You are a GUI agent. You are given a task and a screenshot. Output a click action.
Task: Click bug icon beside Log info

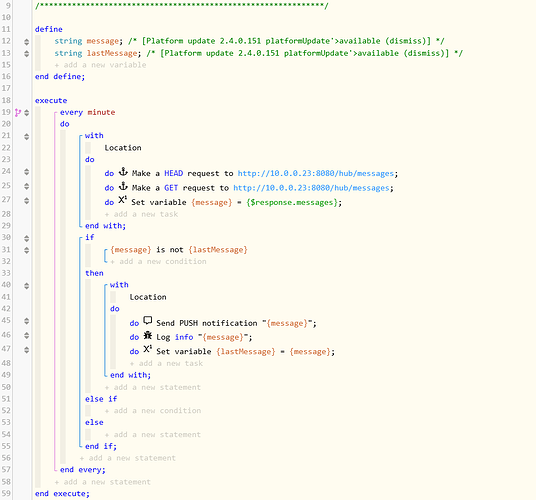click(x=148, y=335)
